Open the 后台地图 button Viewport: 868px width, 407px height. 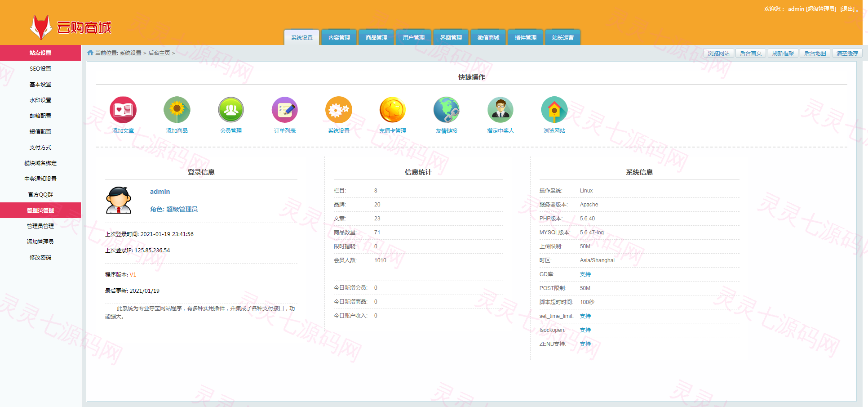point(815,53)
